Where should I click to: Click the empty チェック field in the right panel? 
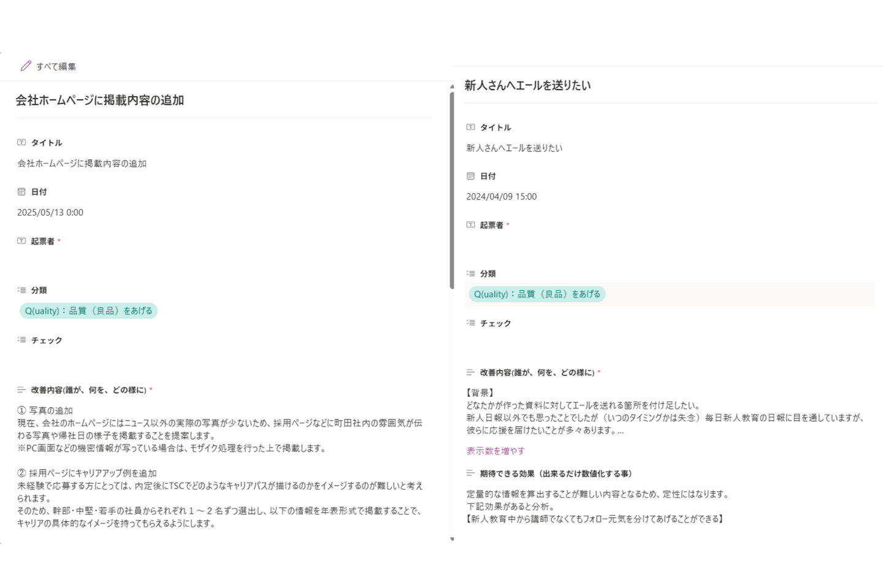click(670, 344)
